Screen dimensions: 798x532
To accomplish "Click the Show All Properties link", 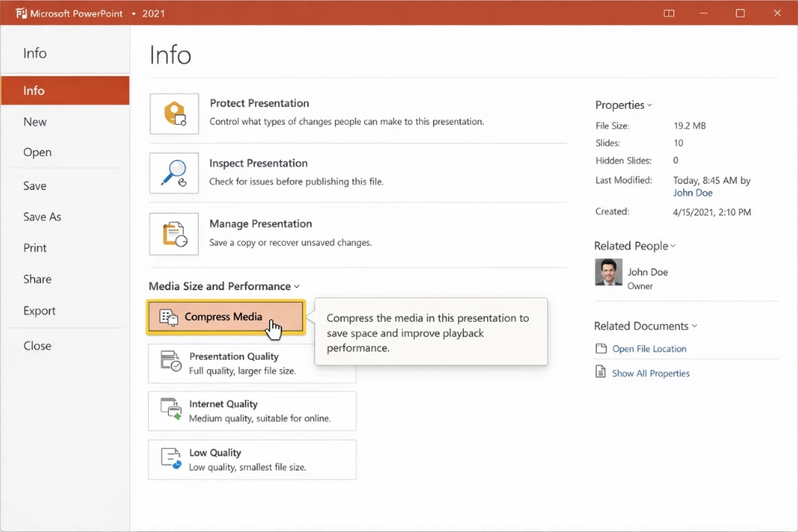I will click(651, 373).
